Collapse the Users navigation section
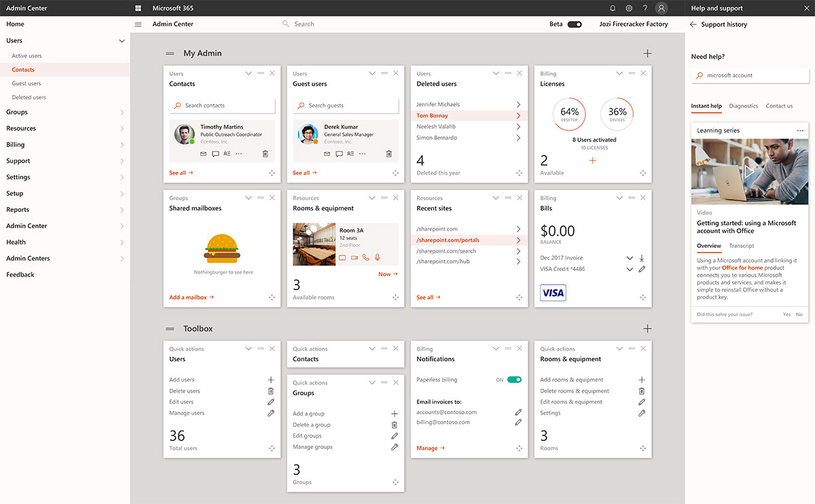 (x=122, y=41)
